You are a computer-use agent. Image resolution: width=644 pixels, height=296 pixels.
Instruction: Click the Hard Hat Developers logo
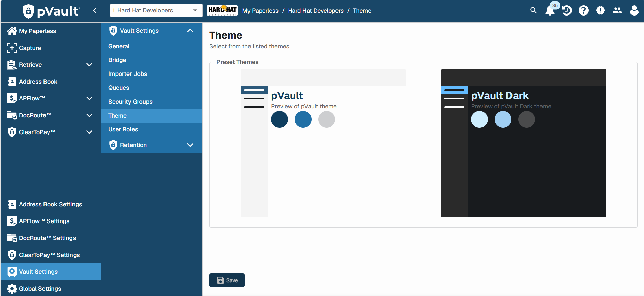223,10
